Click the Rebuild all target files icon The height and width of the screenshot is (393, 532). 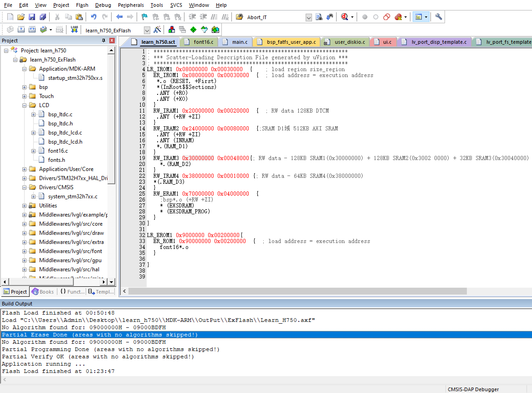click(x=32, y=29)
